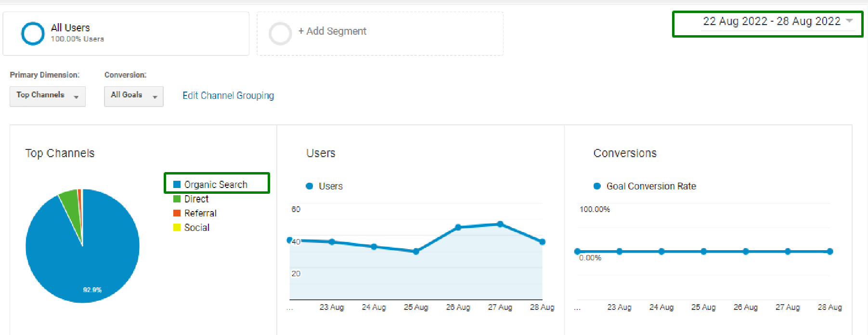
Task: Click the 100.00% Users subtitle text
Action: [x=78, y=39]
